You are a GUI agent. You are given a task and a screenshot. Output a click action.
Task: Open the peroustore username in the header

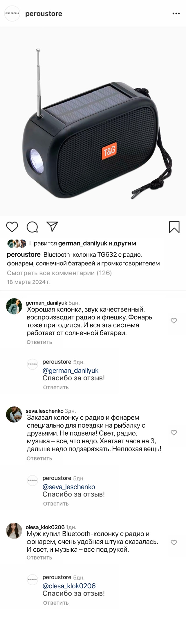coord(44,14)
